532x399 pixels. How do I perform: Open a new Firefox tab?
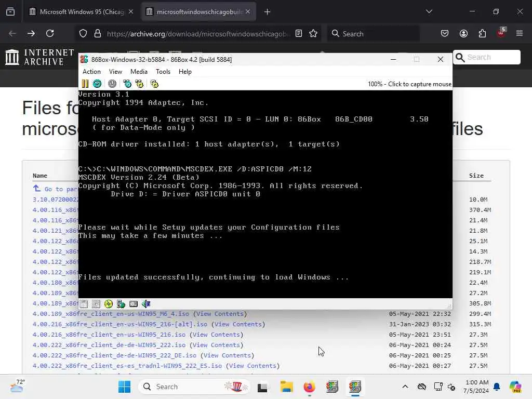point(268,12)
